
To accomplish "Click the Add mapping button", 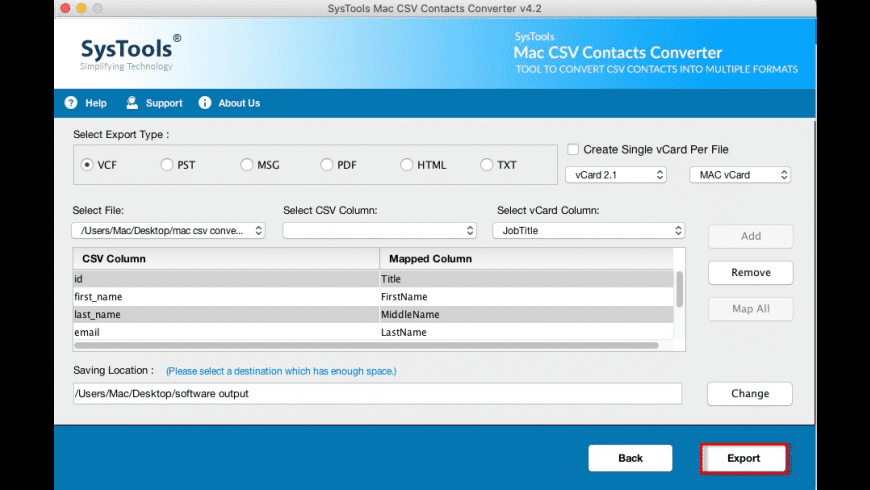I will (751, 236).
